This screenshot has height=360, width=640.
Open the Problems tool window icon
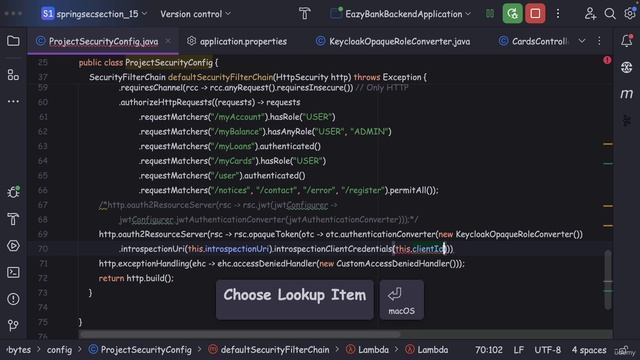coord(13,299)
